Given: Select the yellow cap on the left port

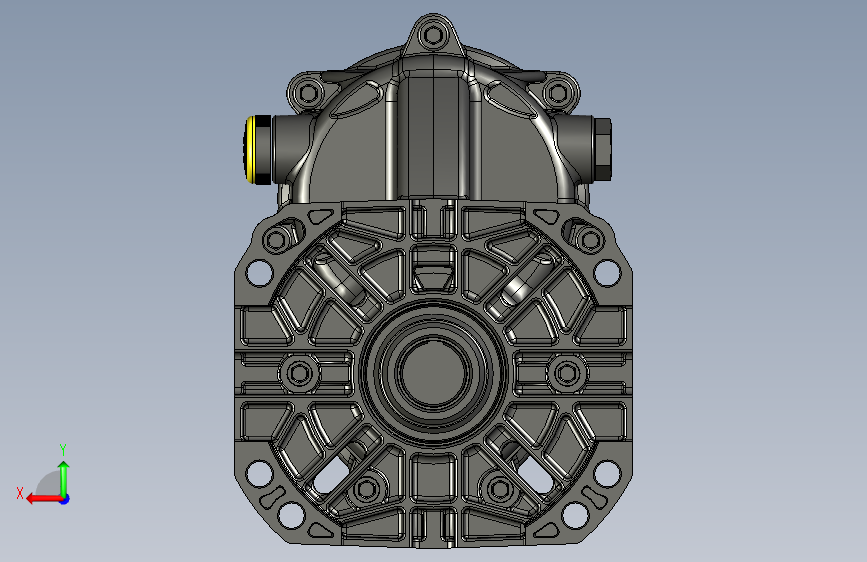Looking at the screenshot, I should [250, 149].
